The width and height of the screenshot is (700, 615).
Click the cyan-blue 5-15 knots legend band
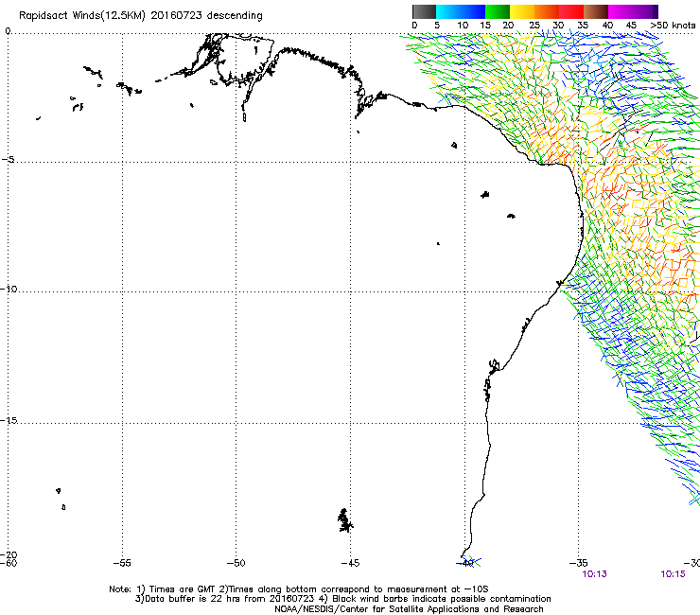pos(461,11)
